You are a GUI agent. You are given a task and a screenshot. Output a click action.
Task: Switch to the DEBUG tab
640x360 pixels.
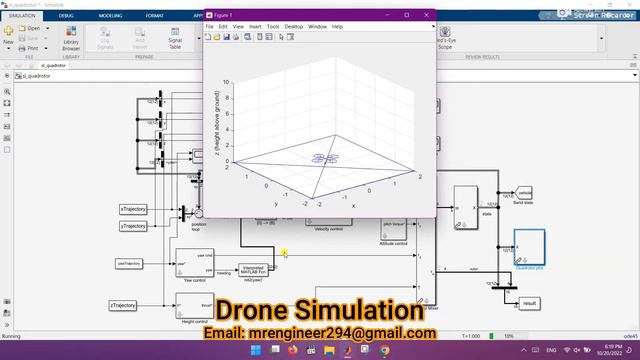coord(66,16)
